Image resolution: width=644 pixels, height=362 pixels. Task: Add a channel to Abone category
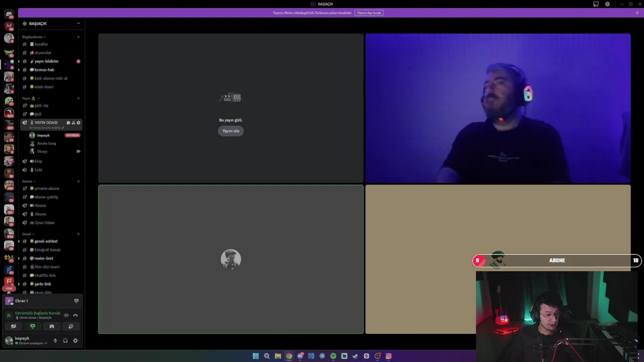pos(78,181)
